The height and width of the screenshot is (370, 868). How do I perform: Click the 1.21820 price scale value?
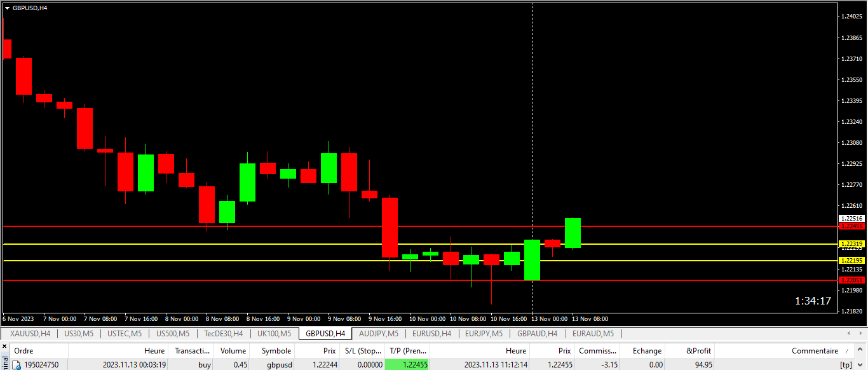click(x=851, y=311)
